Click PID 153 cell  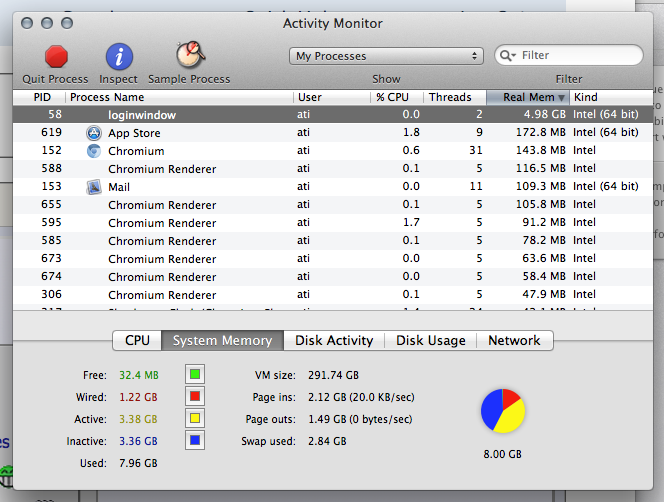51,186
